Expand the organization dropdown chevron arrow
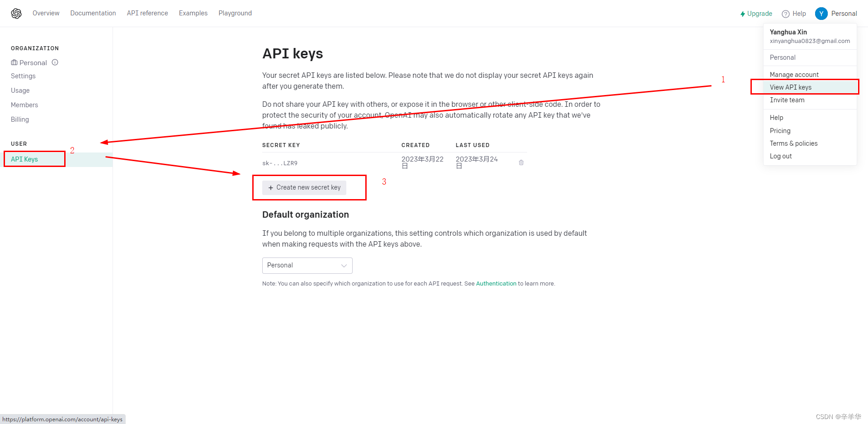 coord(344,266)
